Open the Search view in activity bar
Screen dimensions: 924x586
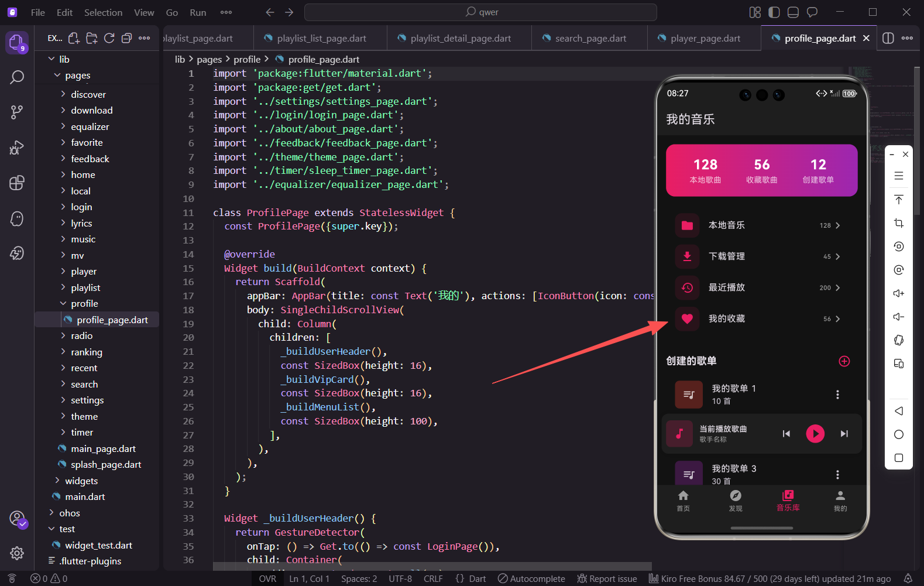click(x=17, y=77)
